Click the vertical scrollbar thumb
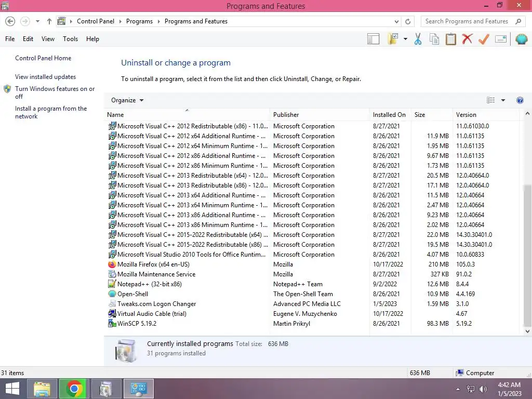This screenshot has height=399, width=532. [527, 255]
